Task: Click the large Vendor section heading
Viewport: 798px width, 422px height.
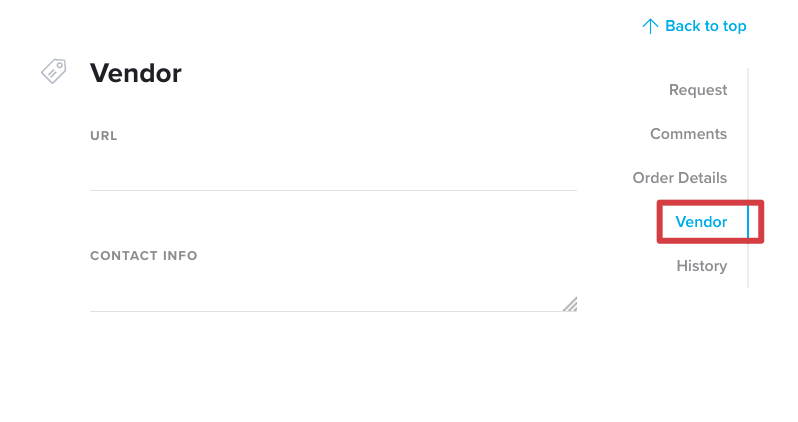Action: tap(136, 73)
